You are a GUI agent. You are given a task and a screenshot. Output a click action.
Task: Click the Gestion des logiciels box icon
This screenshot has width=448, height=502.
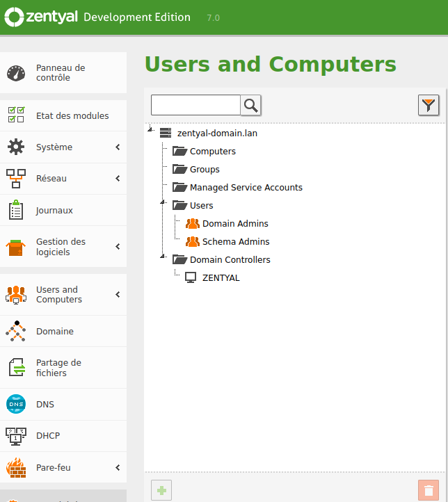(16, 248)
